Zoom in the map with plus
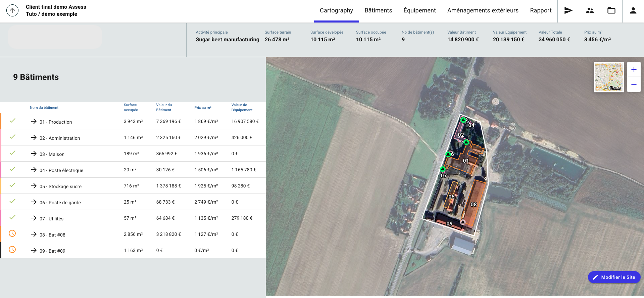This screenshot has height=298, width=644. 634,70
